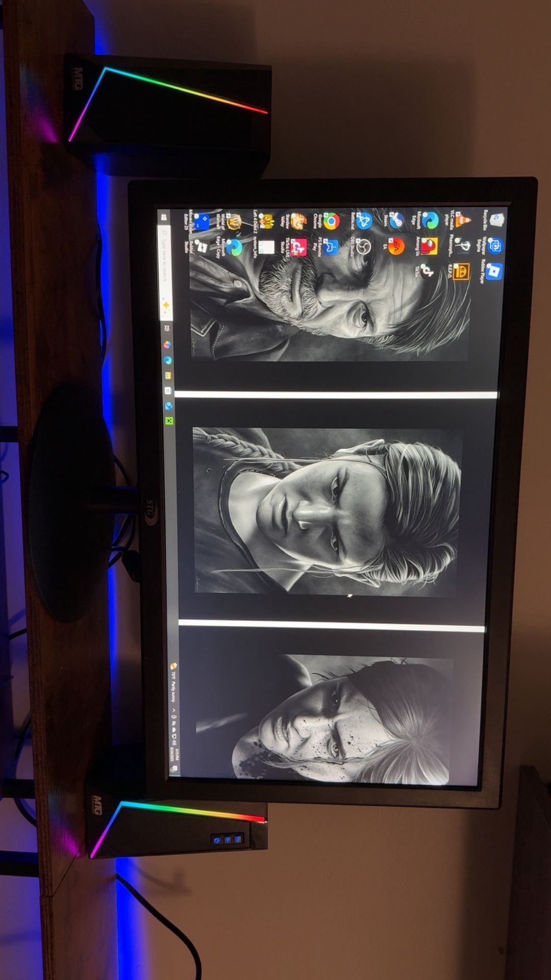The image size is (551, 980).
Task: Open the green Xbox-style taskbar icon
Action: point(169,421)
